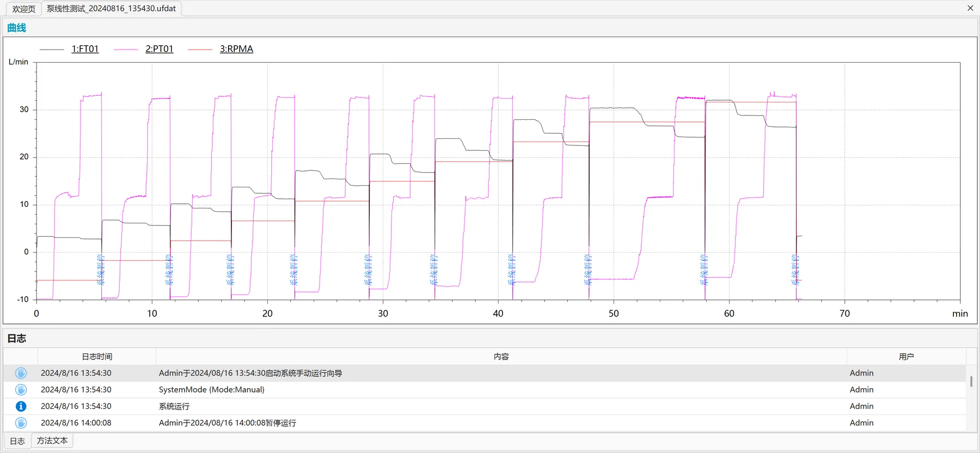980x453 pixels.
Task: Close the data file tab with X
Action: pyautogui.click(x=970, y=8)
